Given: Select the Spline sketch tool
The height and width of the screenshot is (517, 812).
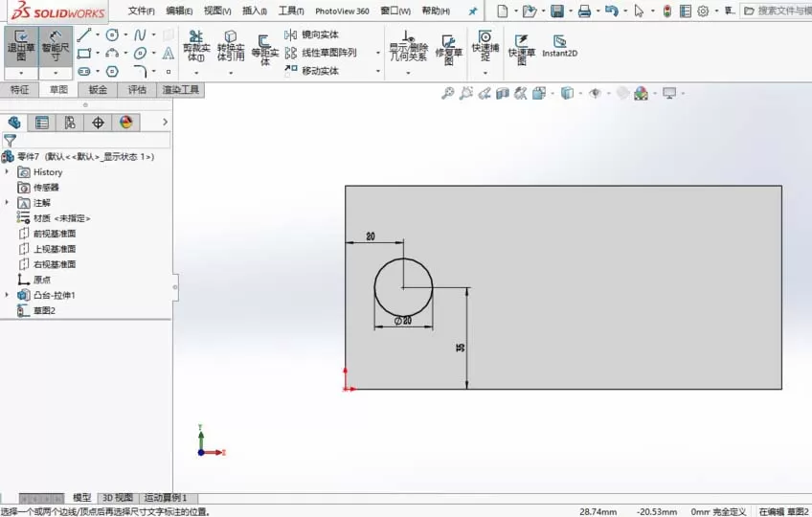Looking at the screenshot, I should coord(140,35).
